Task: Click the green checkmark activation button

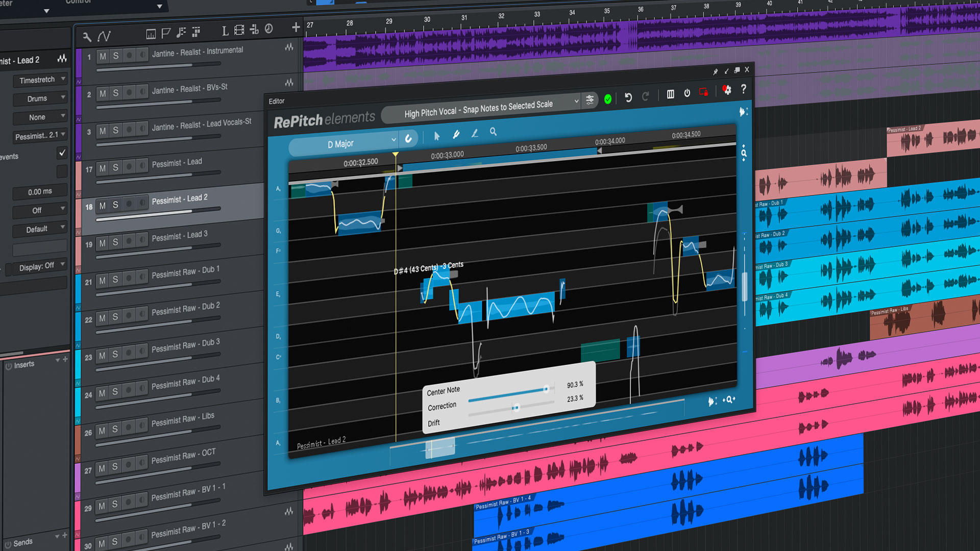Action: (x=607, y=99)
